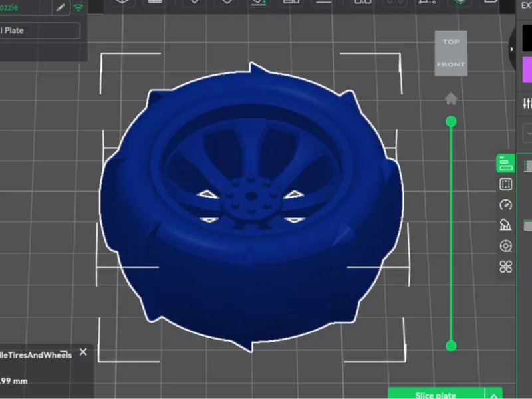Screen dimensions: 532x399
Task: Click the upper handle of the green layer slider
Action: (x=451, y=122)
